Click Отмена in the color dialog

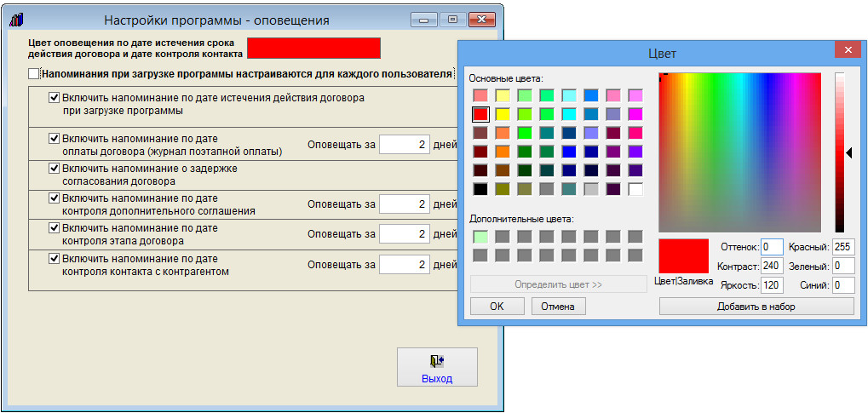[x=558, y=307]
